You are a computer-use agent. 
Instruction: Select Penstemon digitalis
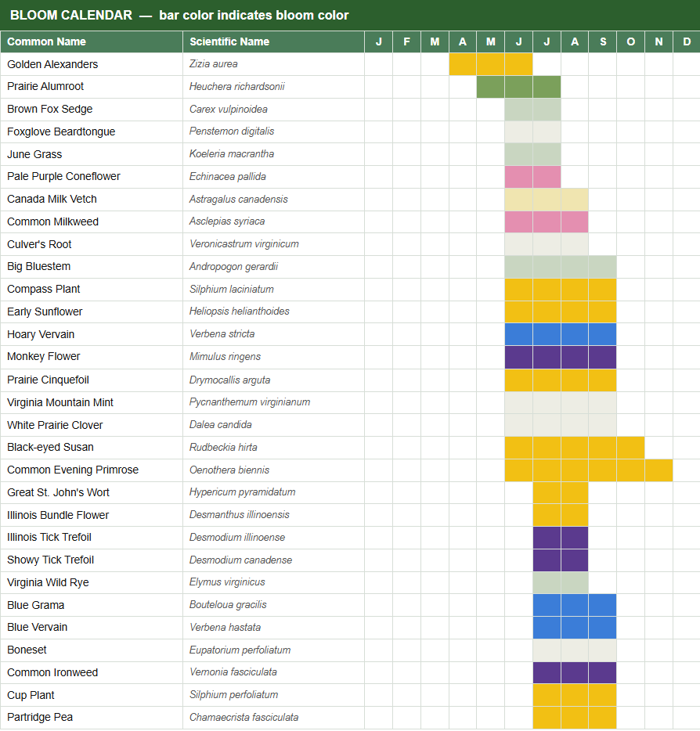232,131
